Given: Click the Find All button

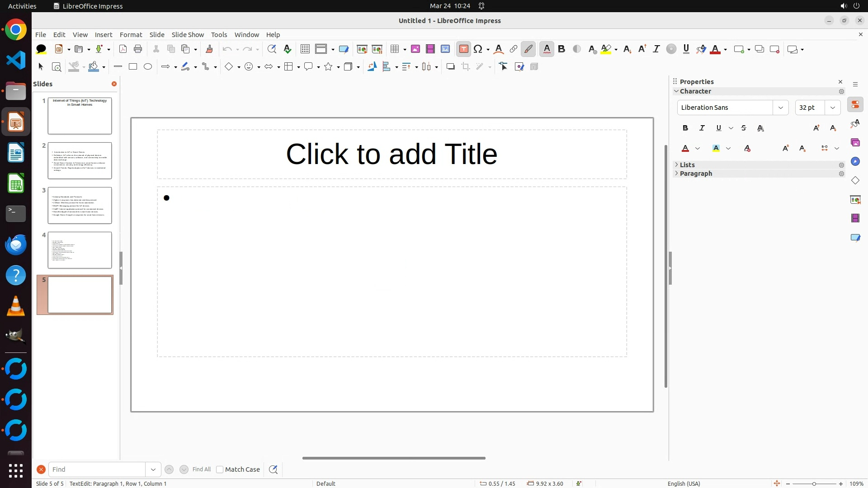Looking at the screenshot, I should [x=201, y=469].
